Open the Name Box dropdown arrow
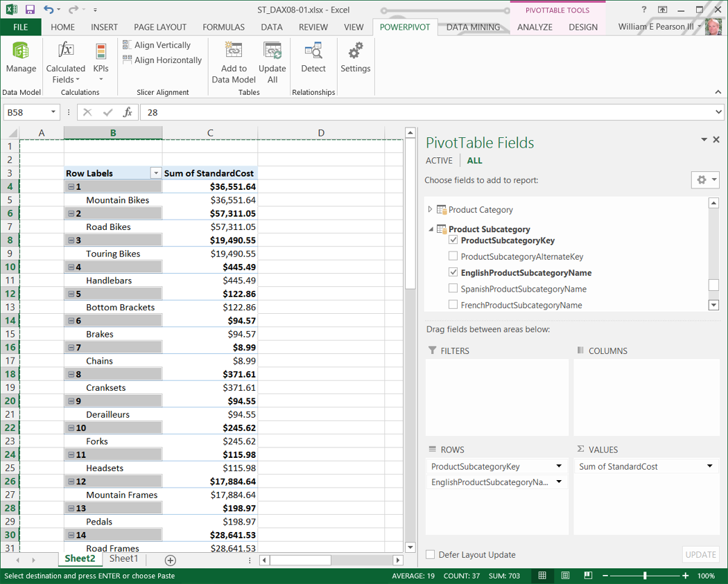The width and height of the screenshot is (728, 584). pos(53,112)
